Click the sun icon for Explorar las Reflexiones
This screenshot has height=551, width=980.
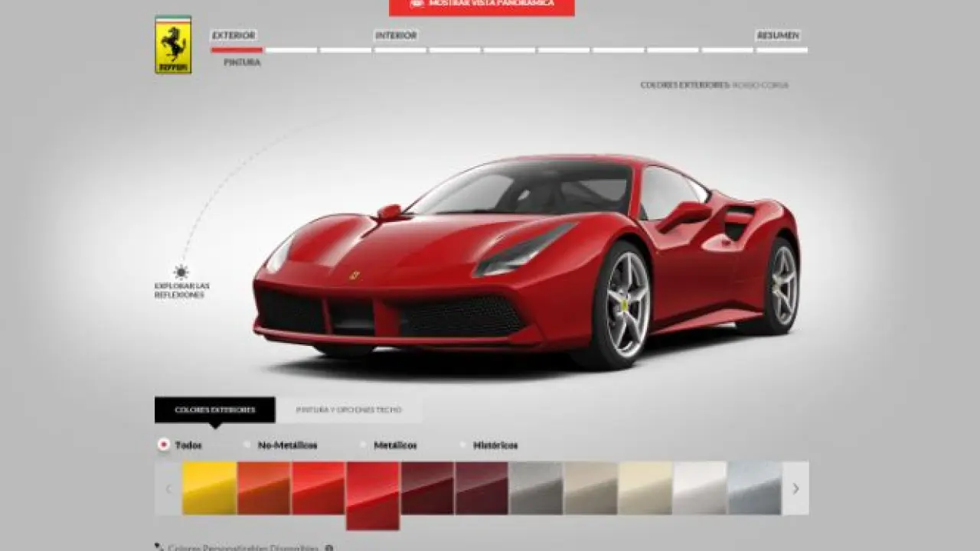pos(181,272)
